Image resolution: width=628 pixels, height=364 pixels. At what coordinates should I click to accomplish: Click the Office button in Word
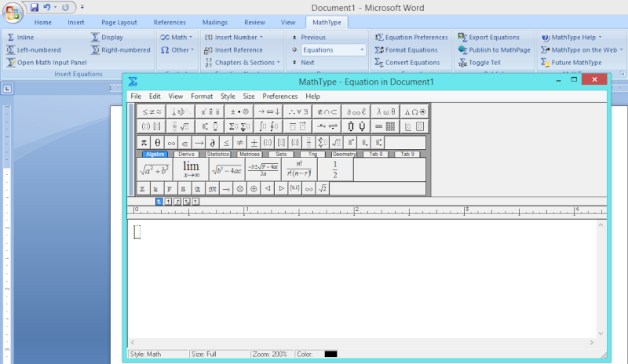pyautogui.click(x=12, y=13)
